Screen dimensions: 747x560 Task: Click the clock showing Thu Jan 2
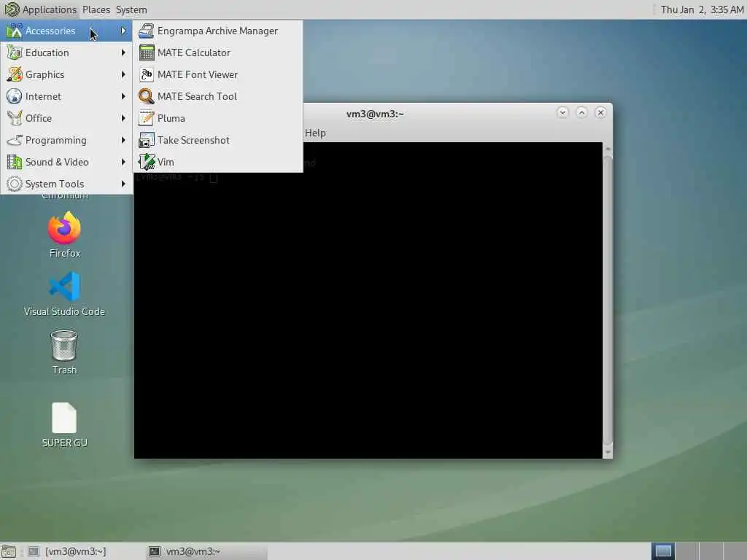tap(702, 9)
